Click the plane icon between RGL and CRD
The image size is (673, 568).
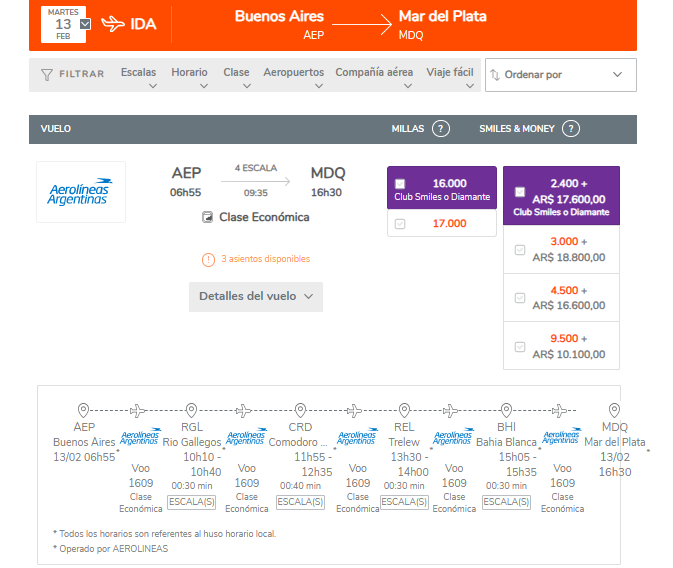coord(243,411)
